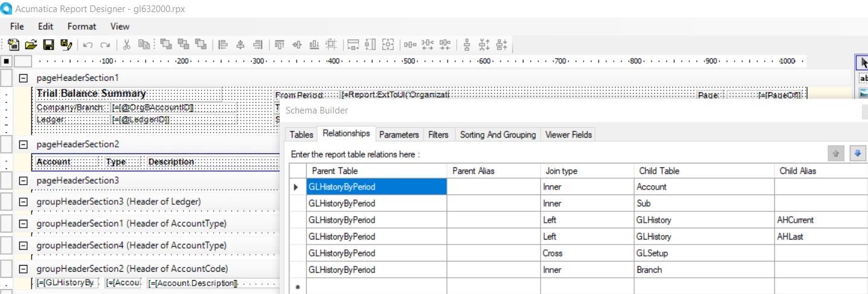Select the Child Alias cell 'AHLast'

(x=821, y=237)
